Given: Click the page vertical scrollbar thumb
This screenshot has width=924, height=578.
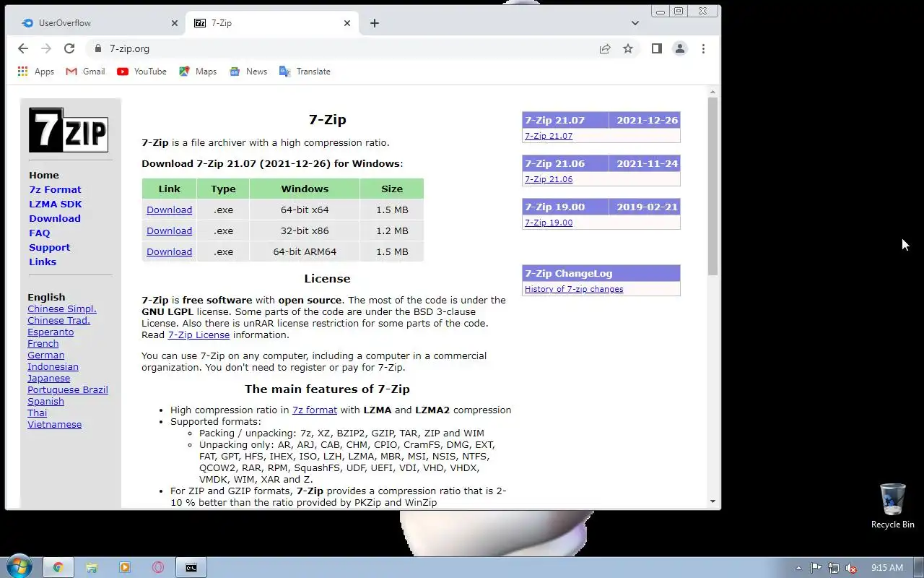Looking at the screenshot, I should coord(712,186).
